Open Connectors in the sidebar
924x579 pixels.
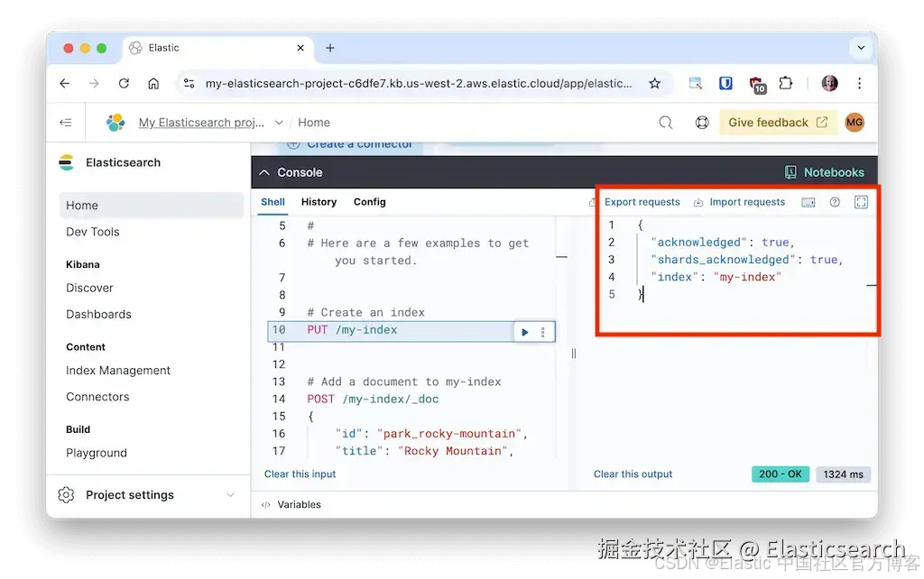point(97,397)
